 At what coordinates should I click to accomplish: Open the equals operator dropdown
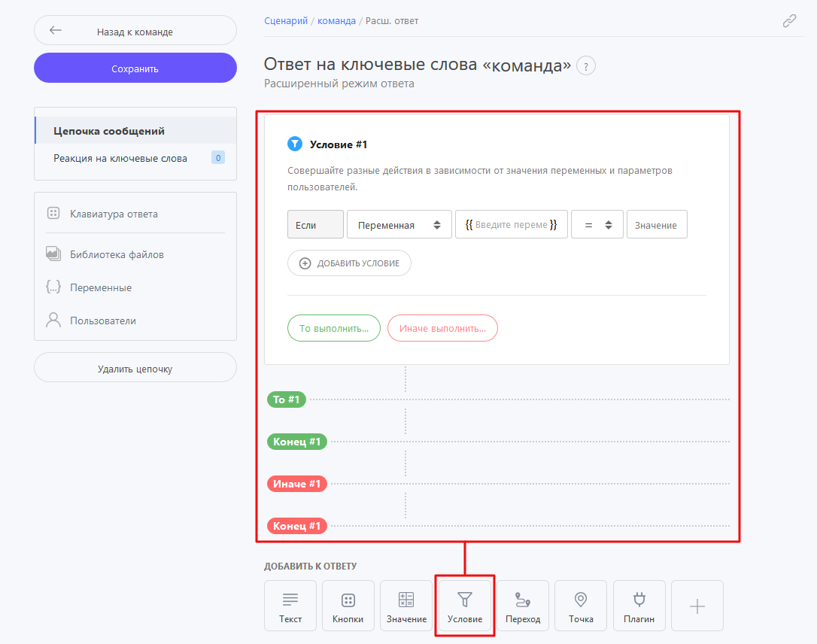[597, 225]
